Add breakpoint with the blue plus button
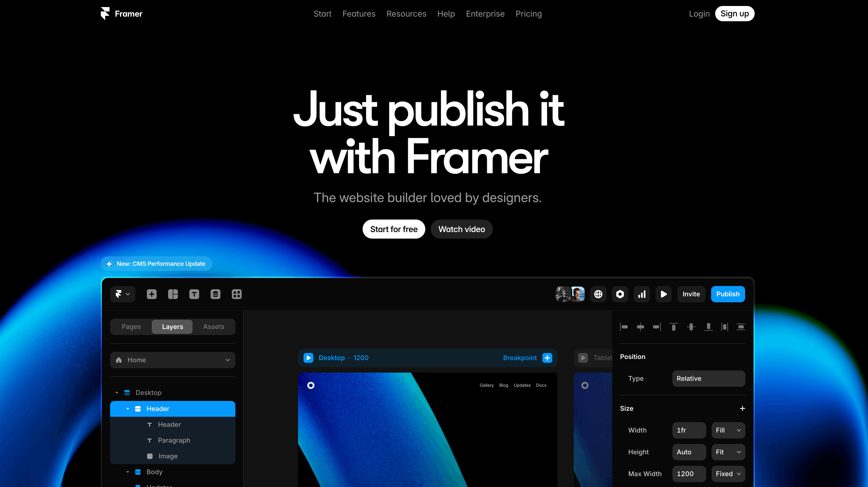Viewport: 868px width, 487px height. (547, 358)
